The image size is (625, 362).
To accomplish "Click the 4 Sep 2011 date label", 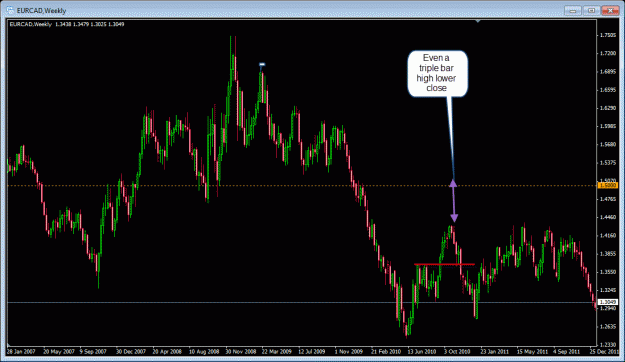I will [566, 352].
